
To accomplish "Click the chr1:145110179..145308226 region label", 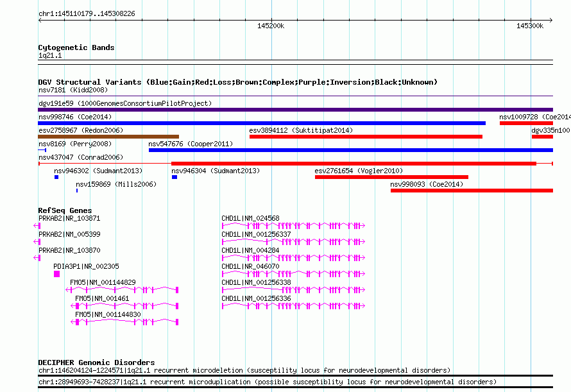I will [x=87, y=14].
